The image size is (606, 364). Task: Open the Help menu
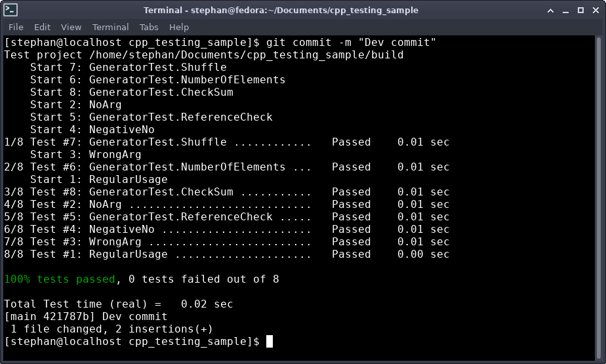pyautogui.click(x=178, y=27)
